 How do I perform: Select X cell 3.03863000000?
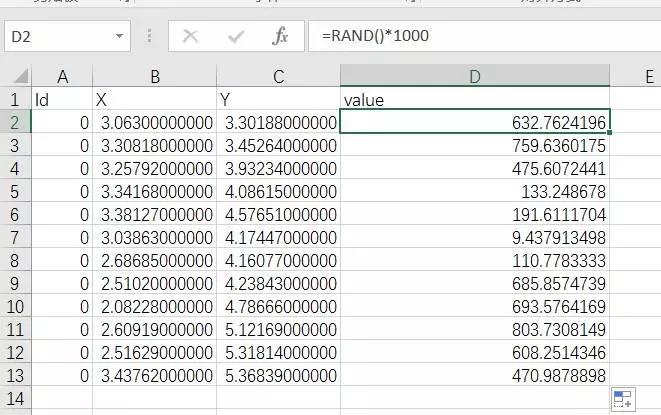point(154,237)
